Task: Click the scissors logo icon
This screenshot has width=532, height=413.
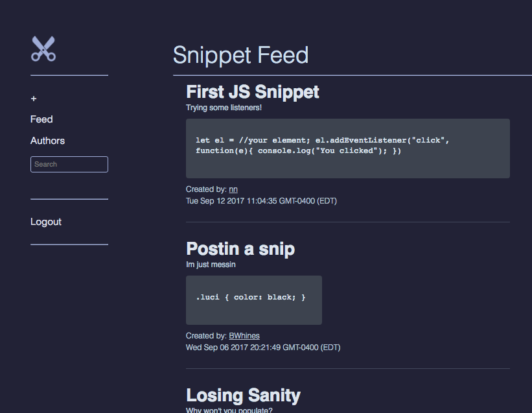Action: click(43, 49)
